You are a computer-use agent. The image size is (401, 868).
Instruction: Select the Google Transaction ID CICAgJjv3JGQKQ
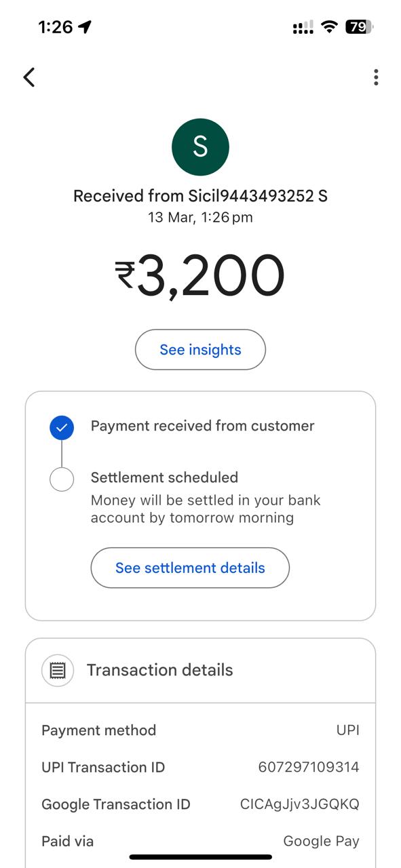click(x=300, y=804)
